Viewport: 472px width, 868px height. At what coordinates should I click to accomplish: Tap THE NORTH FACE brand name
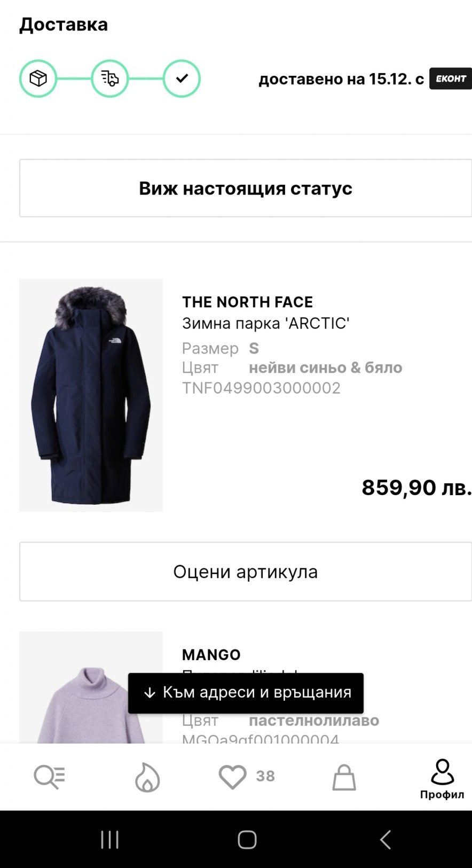tap(247, 302)
